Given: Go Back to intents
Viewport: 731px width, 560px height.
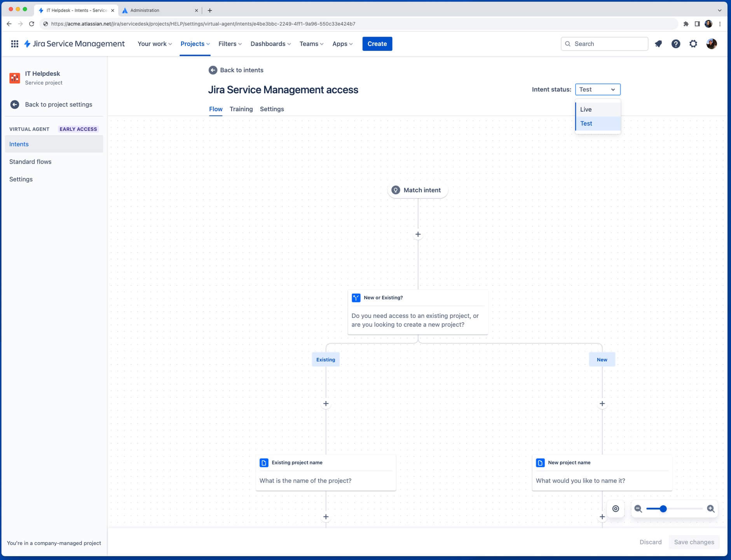Looking at the screenshot, I should pyautogui.click(x=236, y=70).
